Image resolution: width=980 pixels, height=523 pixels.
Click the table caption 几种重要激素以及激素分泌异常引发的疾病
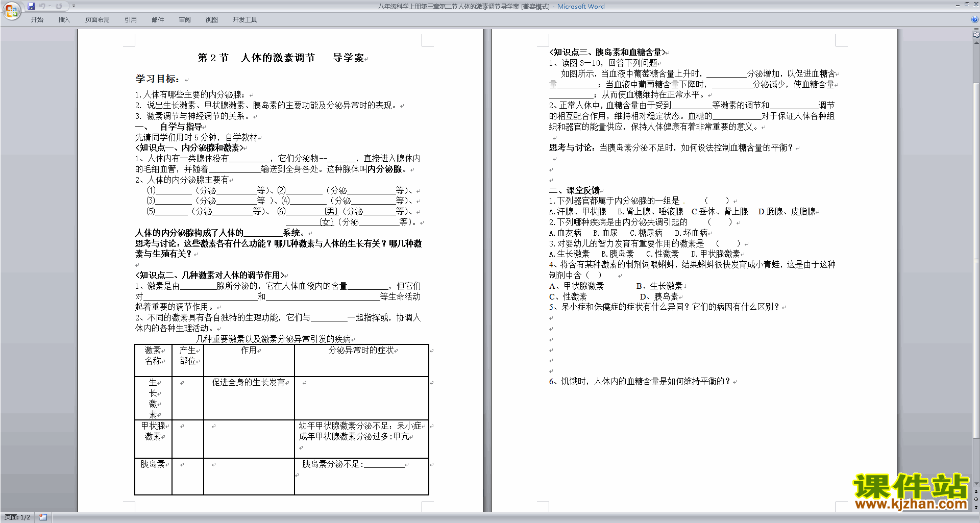pyautogui.click(x=274, y=339)
